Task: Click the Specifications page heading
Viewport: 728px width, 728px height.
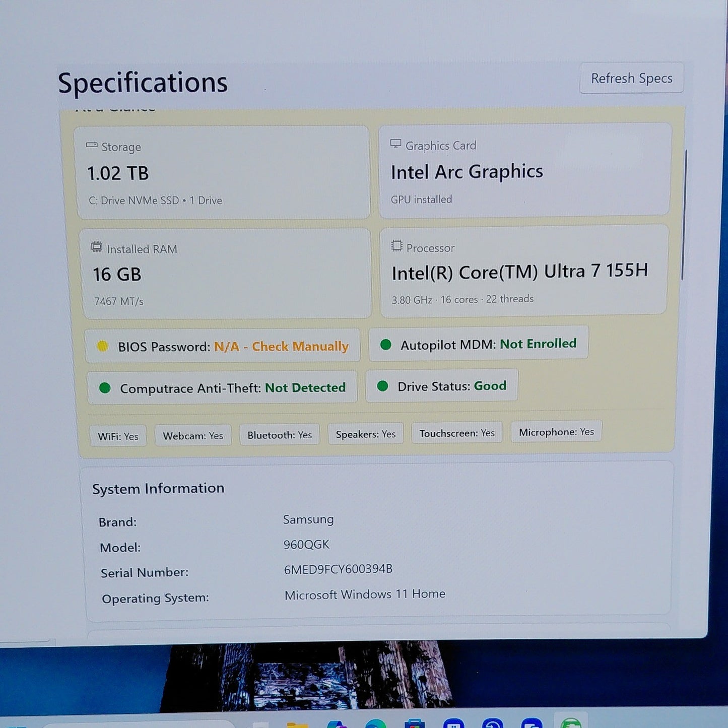Action: coord(143,83)
